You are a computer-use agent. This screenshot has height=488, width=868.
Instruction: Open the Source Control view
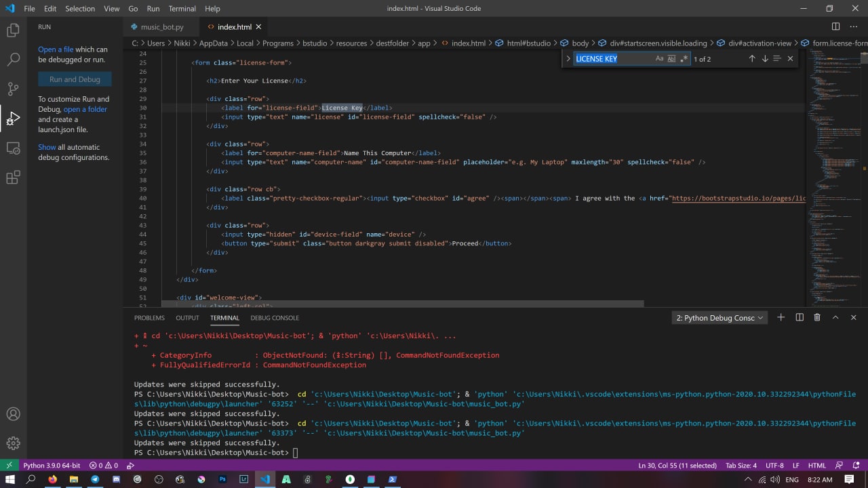point(13,89)
